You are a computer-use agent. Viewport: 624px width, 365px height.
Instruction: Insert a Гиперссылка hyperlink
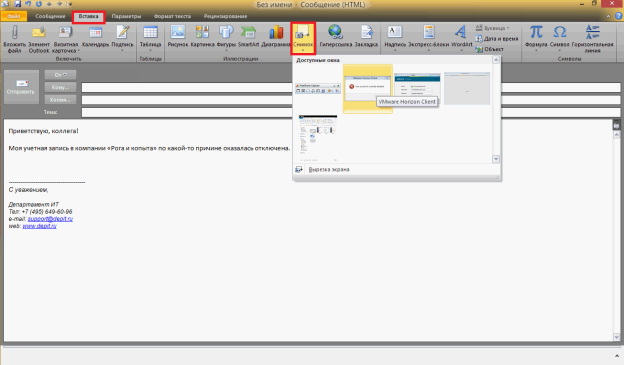tap(335, 37)
